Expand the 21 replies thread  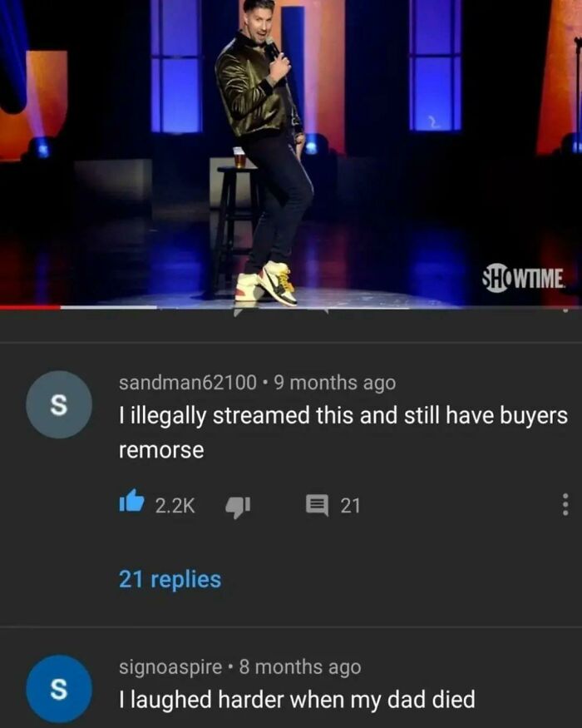pos(170,579)
